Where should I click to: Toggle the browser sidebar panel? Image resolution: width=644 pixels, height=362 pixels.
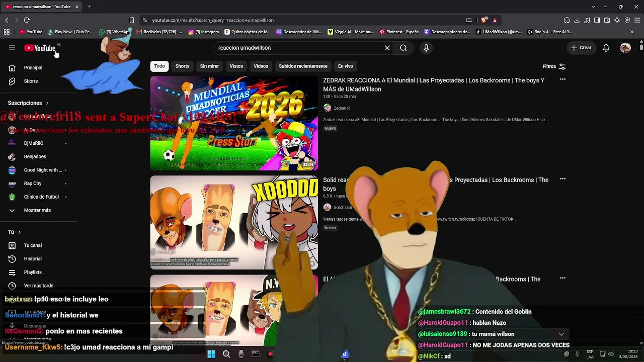pos(597,20)
